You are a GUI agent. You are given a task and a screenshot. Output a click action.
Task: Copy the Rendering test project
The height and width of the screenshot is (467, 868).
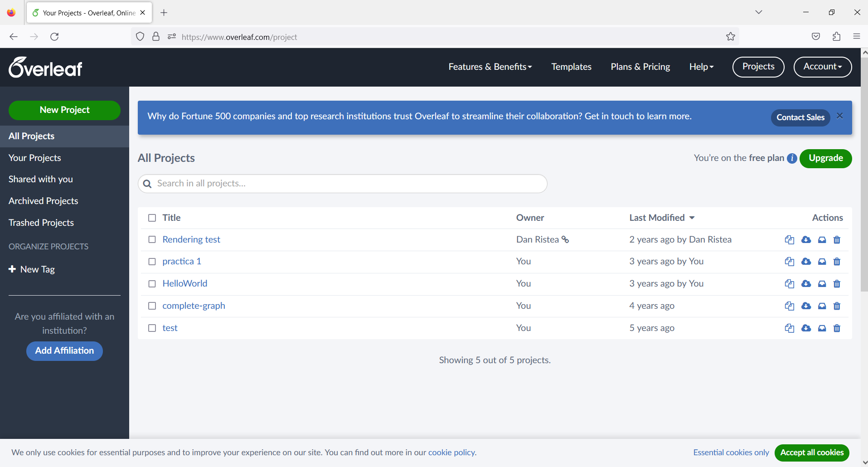point(790,239)
